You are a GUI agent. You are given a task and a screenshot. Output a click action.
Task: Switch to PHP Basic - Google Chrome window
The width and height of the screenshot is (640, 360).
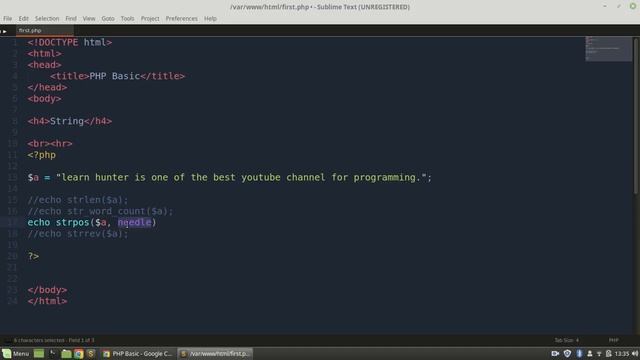point(138,353)
